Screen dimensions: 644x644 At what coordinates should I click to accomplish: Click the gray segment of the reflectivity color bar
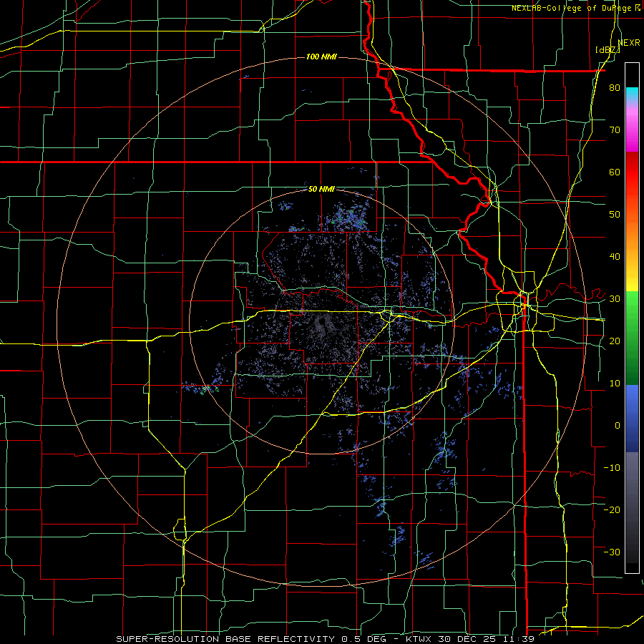632,507
